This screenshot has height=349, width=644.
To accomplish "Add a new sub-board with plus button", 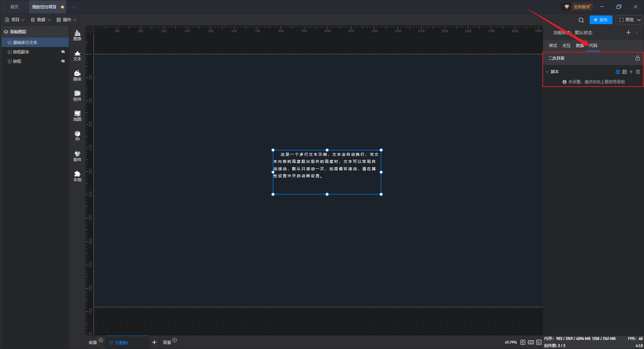I will (x=154, y=342).
